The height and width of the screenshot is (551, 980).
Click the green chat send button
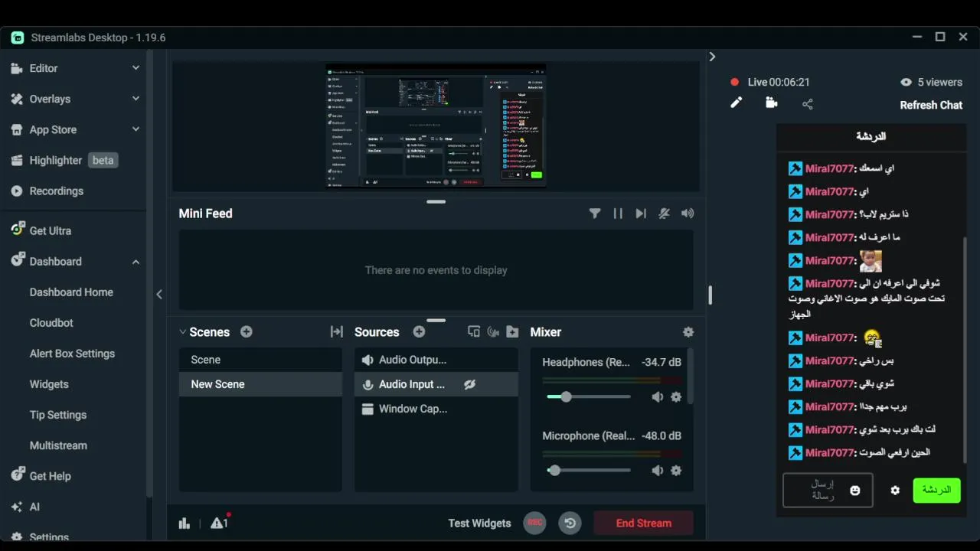[x=936, y=490]
